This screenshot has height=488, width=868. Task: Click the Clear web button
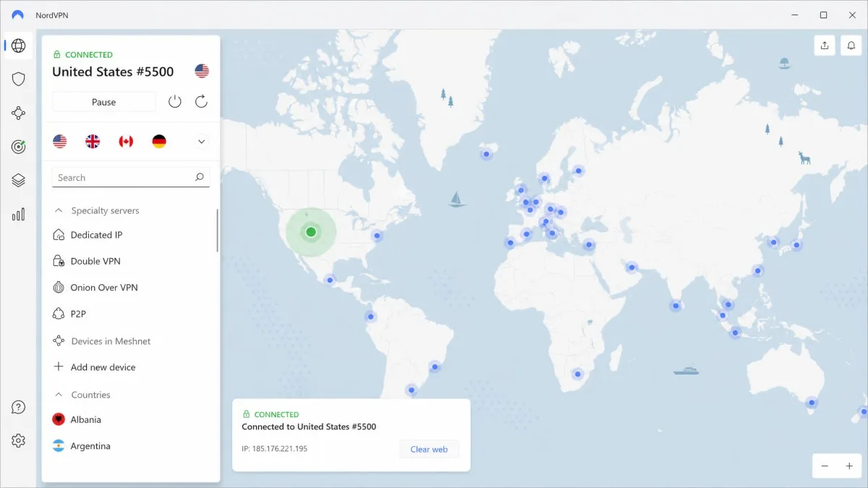tap(429, 449)
